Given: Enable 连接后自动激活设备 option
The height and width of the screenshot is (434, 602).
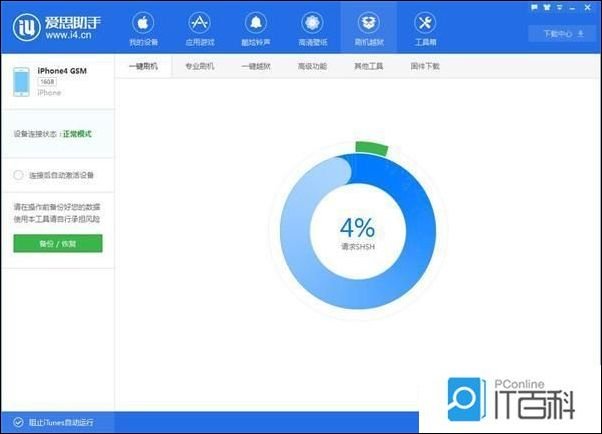Looking at the screenshot, I should (x=19, y=175).
